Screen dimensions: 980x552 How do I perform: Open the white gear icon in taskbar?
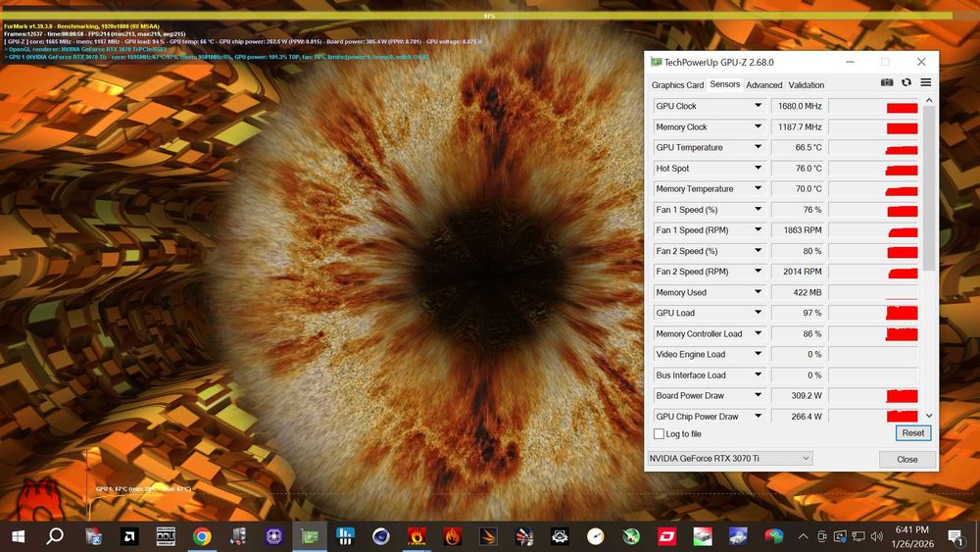pyautogui.click(x=560, y=536)
